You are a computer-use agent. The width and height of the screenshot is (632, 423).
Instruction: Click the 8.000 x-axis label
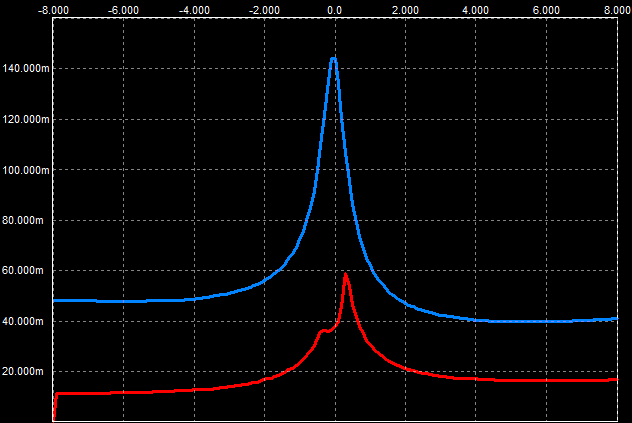point(617,10)
